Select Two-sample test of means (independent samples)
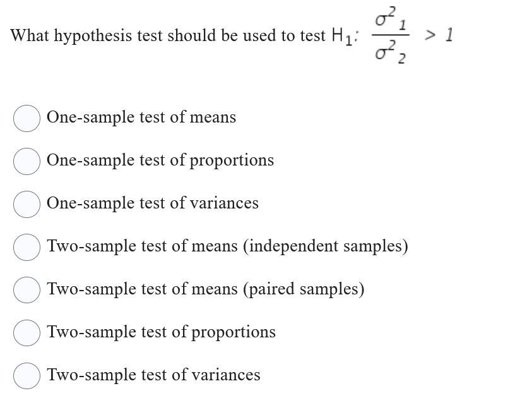Screen dimensions: 532x398 coord(27,247)
